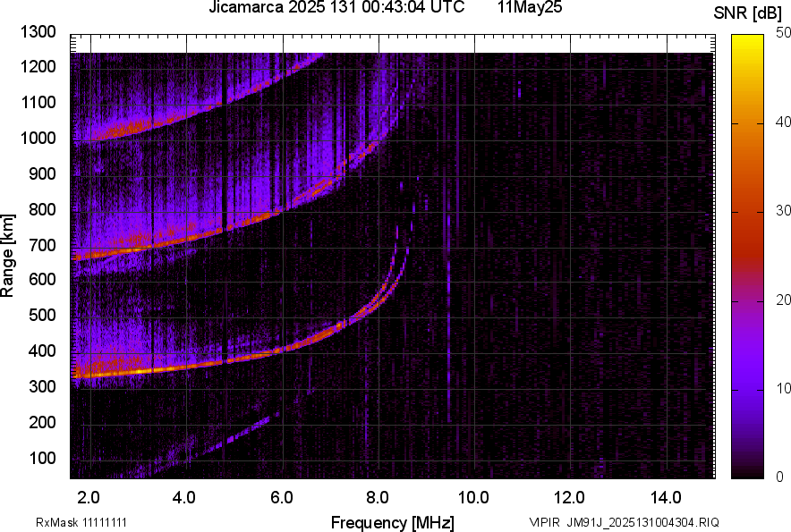Click the title text "Jicamarca 2025 131 00:43:04 UTC"
Screen dimensions: 791x532
pos(336,7)
